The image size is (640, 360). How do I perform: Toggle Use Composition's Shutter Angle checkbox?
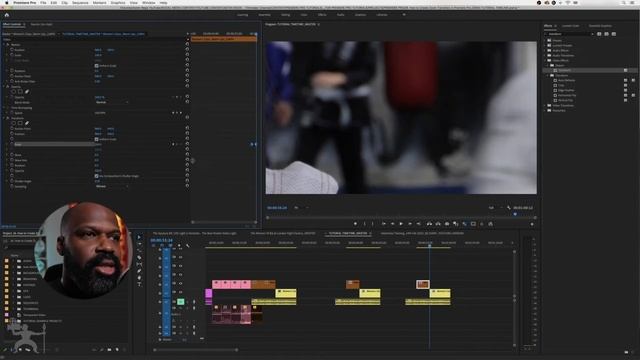pyautogui.click(x=97, y=176)
